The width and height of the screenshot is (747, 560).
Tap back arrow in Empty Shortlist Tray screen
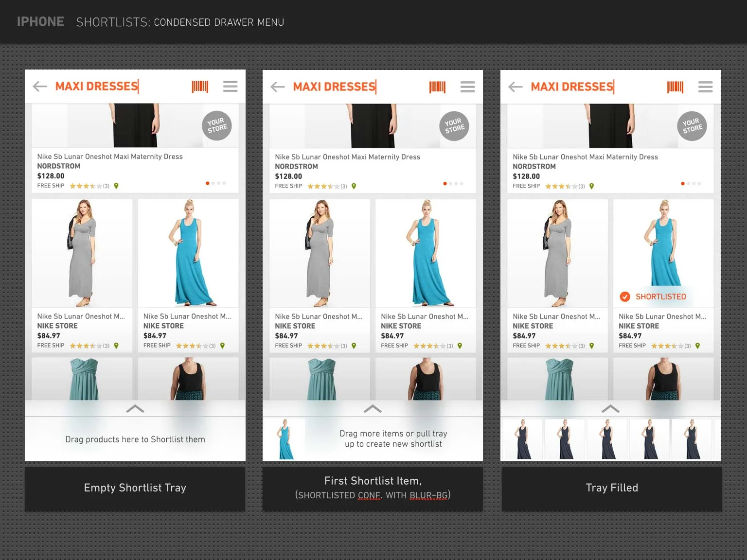coord(40,87)
